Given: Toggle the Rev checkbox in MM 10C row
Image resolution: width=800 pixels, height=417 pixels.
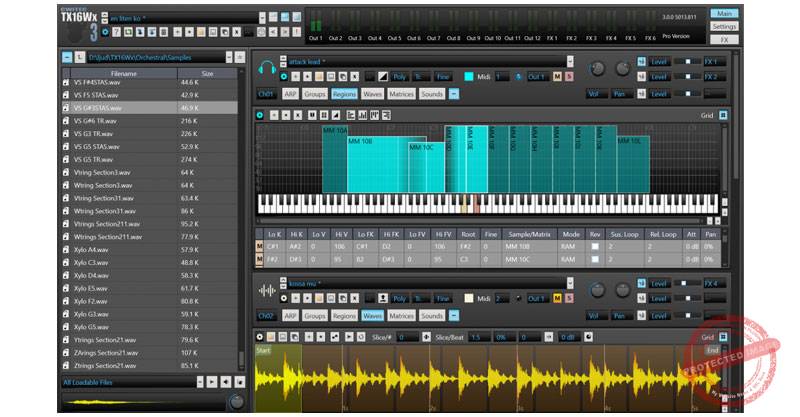Looking at the screenshot, I should pyautogui.click(x=595, y=259).
